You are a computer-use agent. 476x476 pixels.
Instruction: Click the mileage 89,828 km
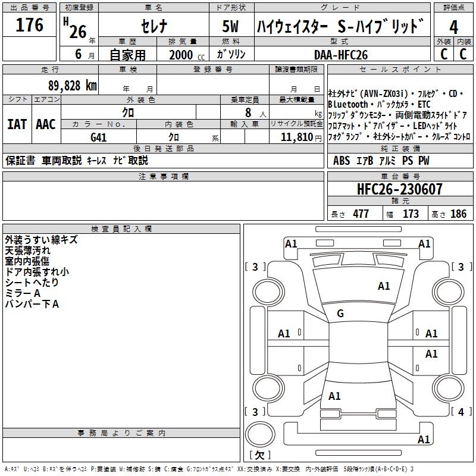click(72, 86)
